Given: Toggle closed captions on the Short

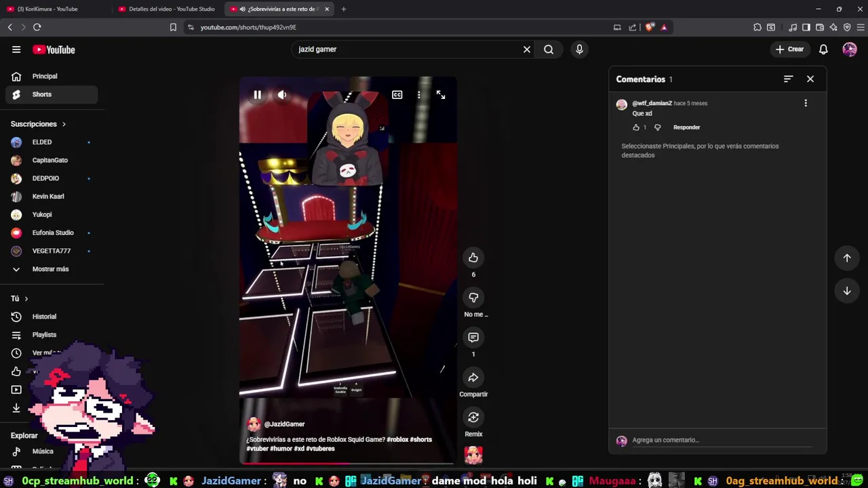Looking at the screenshot, I should click(397, 95).
